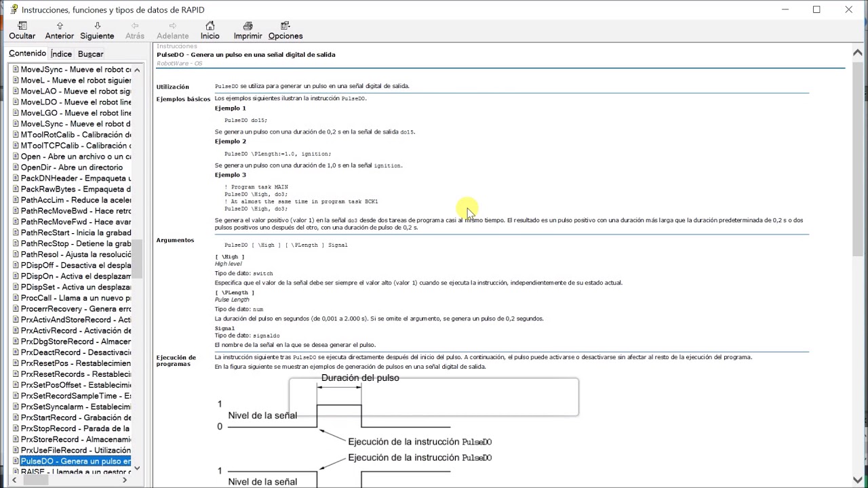Image resolution: width=868 pixels, height=488 pixels.
Task: Select the PDispSet topic entry
Action: pos(76,287)
